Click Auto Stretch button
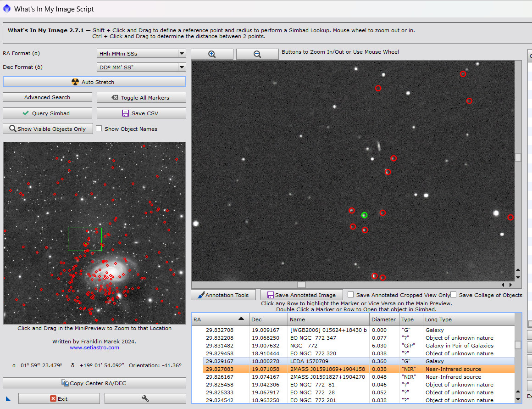The height and width of the screenshot is (409, 532). click(x=94, y=82)
